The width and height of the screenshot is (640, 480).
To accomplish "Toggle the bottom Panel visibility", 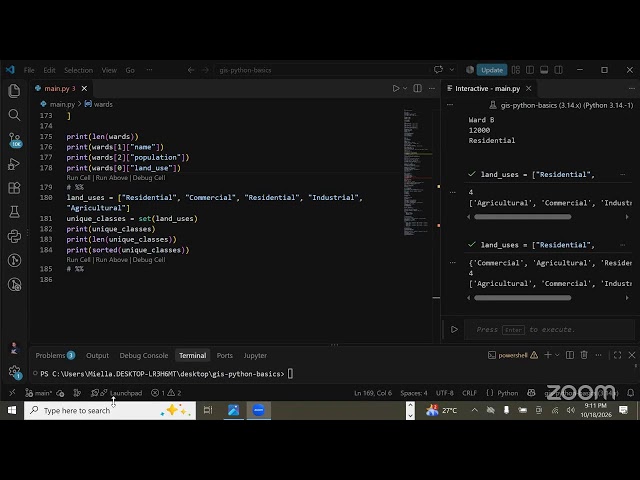I will pos(544,70).
